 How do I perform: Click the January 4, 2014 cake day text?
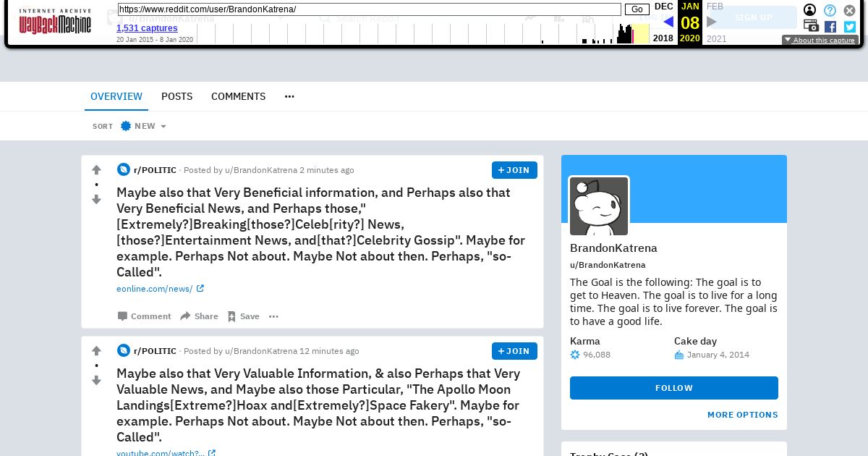coord(718,355)
